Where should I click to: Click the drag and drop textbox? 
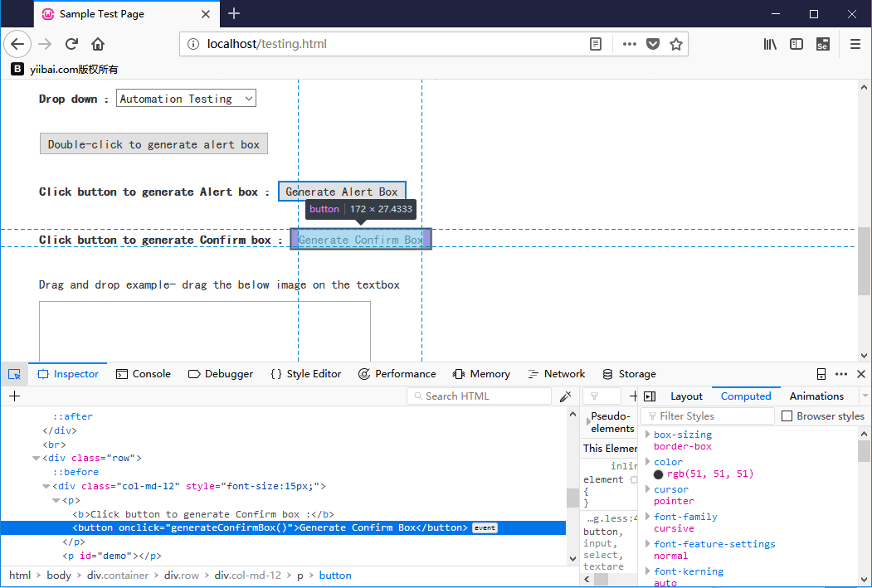(205, 331)
